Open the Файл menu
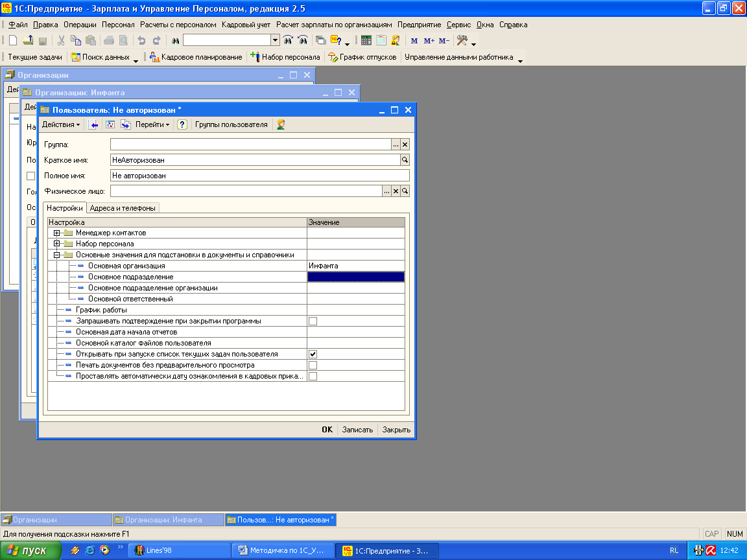This screenshot has width=747, height=560. point(18,25)
